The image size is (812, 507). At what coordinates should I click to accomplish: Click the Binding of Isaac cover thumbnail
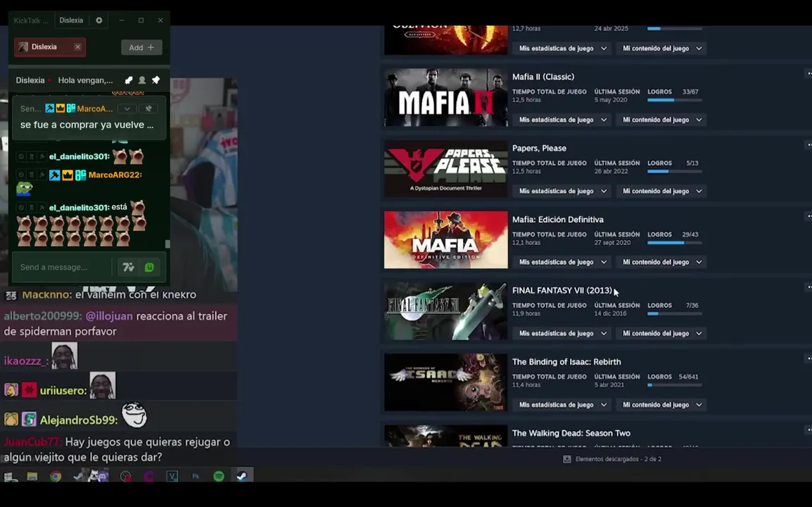(446, 382)
